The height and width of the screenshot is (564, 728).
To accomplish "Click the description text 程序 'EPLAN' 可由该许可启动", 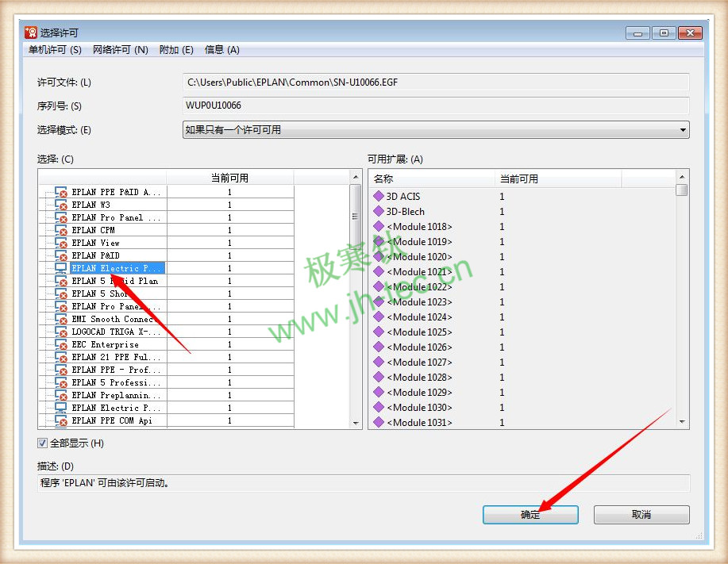I will click(x=105, y=483).
